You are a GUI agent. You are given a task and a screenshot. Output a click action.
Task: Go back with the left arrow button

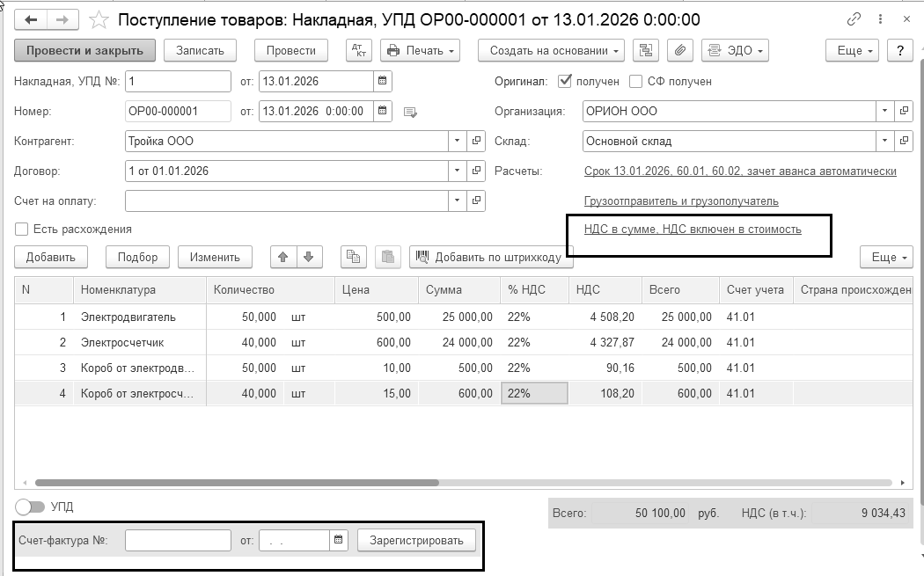[31, 20]
